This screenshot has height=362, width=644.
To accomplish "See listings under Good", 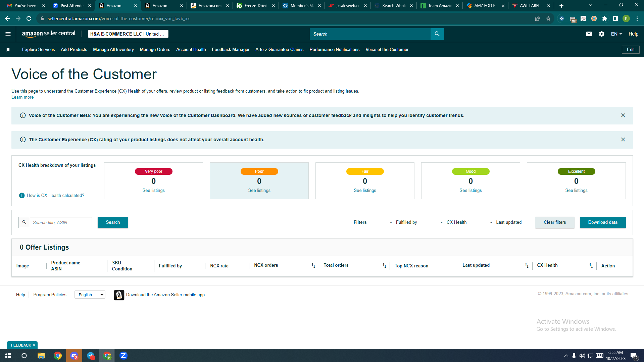I will [471, 191].
